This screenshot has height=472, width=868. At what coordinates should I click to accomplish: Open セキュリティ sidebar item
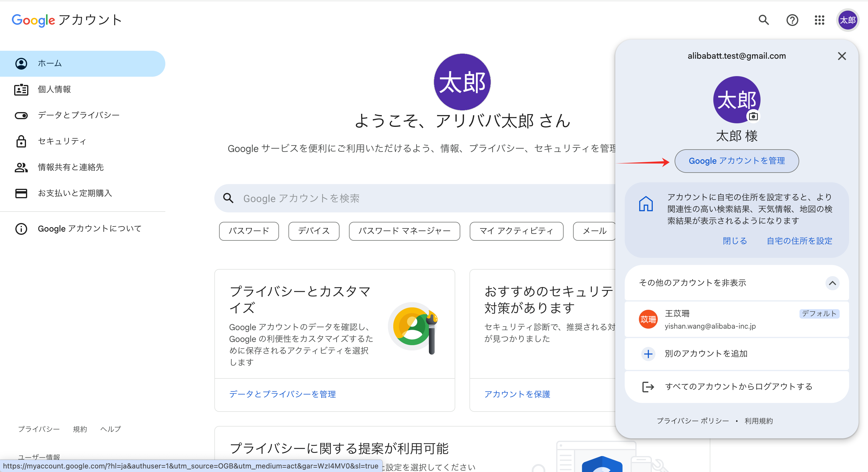pyautogui.click(x=83, y=141)
